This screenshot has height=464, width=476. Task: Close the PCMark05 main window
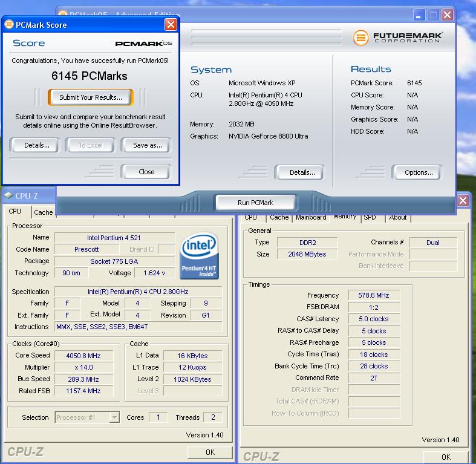[447, 15]
